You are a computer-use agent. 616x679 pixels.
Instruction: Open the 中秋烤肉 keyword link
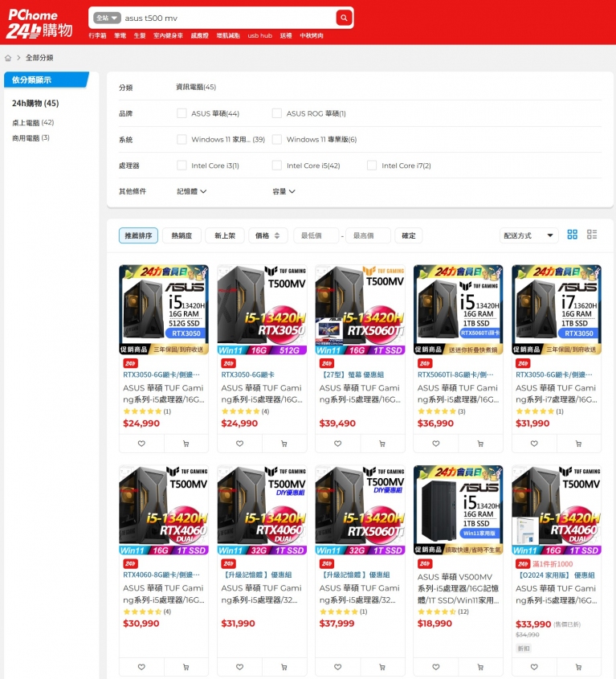[x=312, y=35]
